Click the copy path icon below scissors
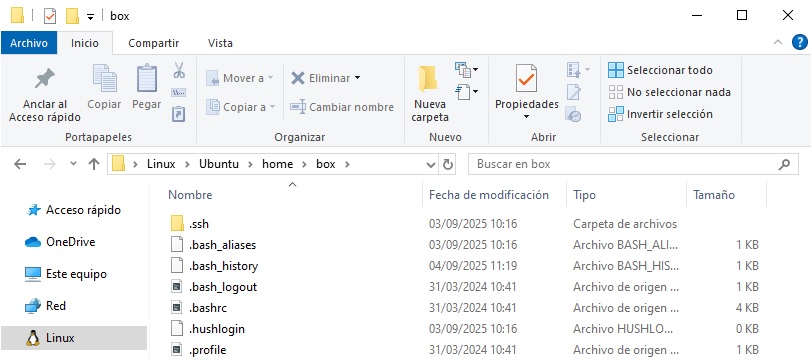 (x=179, y=93)
